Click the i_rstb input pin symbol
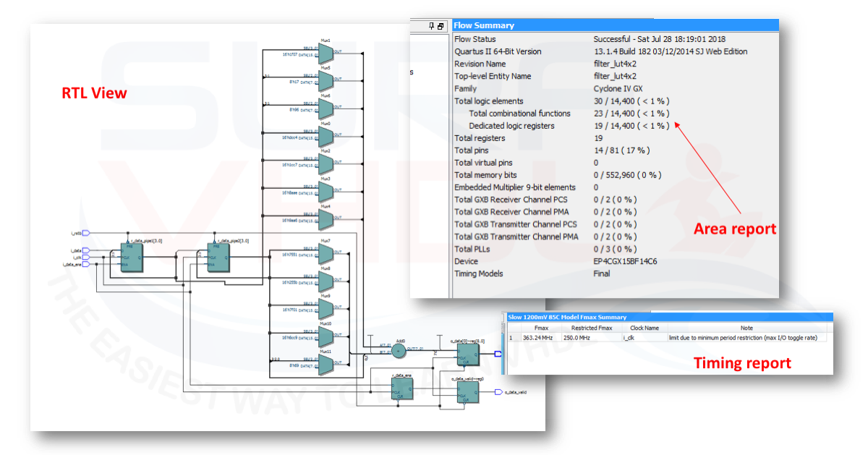868x455 pixels. pos(85,233)
